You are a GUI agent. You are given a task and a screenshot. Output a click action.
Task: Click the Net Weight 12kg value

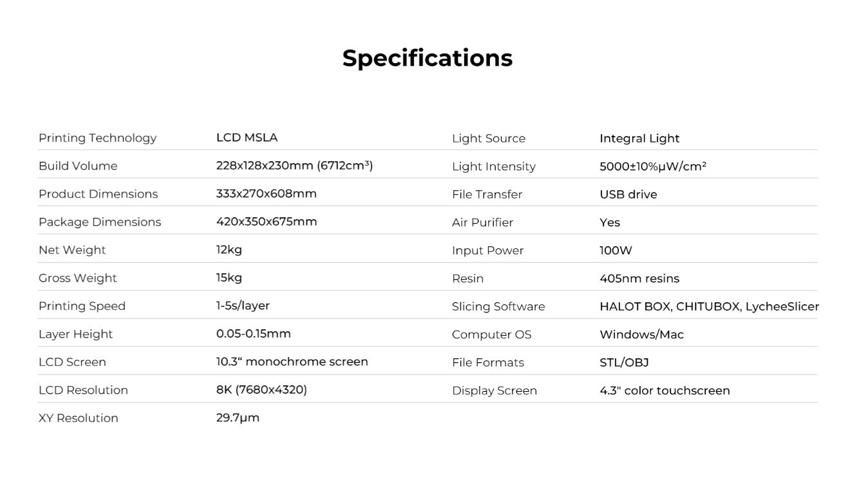coord(229,250)
